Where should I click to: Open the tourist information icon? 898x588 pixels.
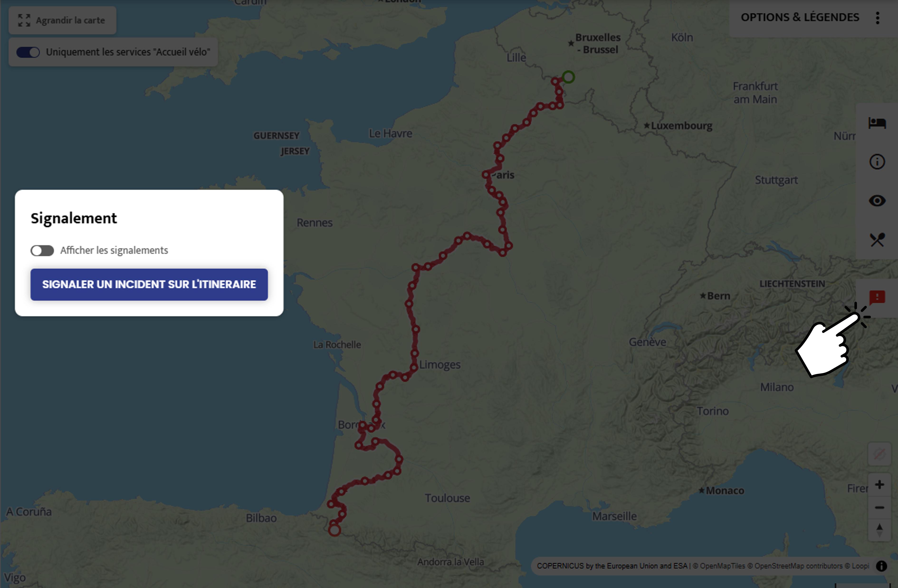click(877, 162)
